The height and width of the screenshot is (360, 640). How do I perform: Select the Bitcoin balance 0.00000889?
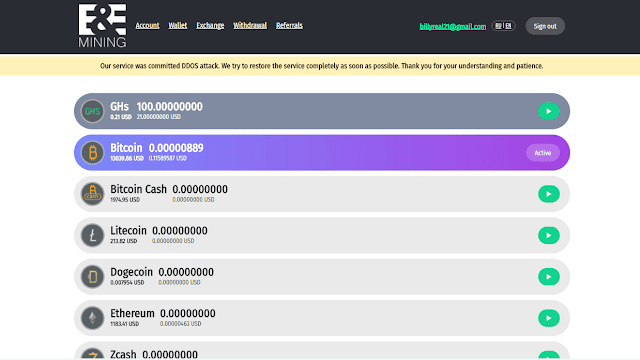point(176,148)
